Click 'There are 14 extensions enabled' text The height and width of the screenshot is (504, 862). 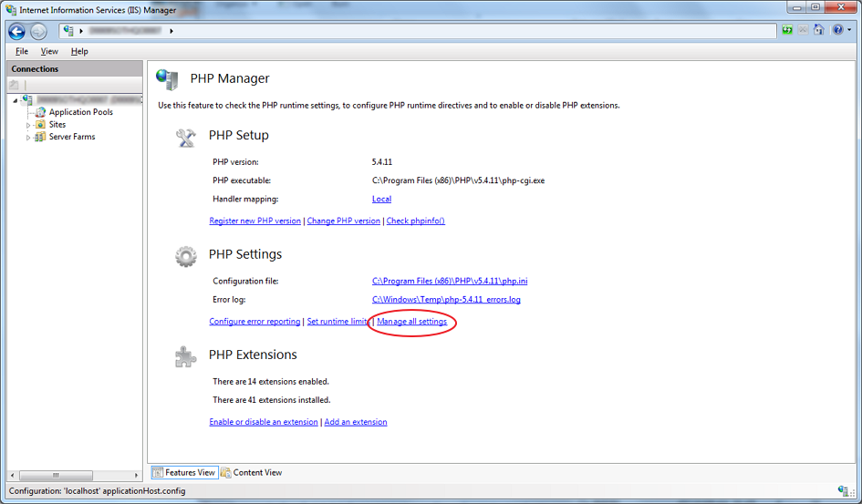pos(271,381)
